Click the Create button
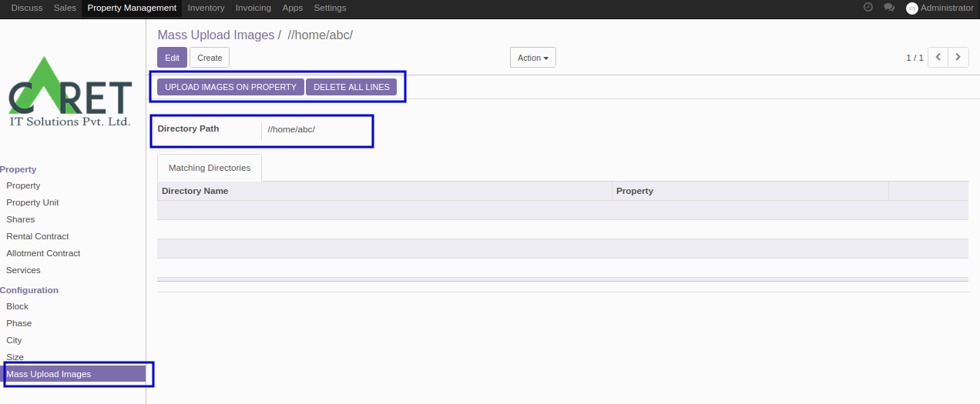Image resolution: width=980 pixels, height=404 pixels. (210, 58)
